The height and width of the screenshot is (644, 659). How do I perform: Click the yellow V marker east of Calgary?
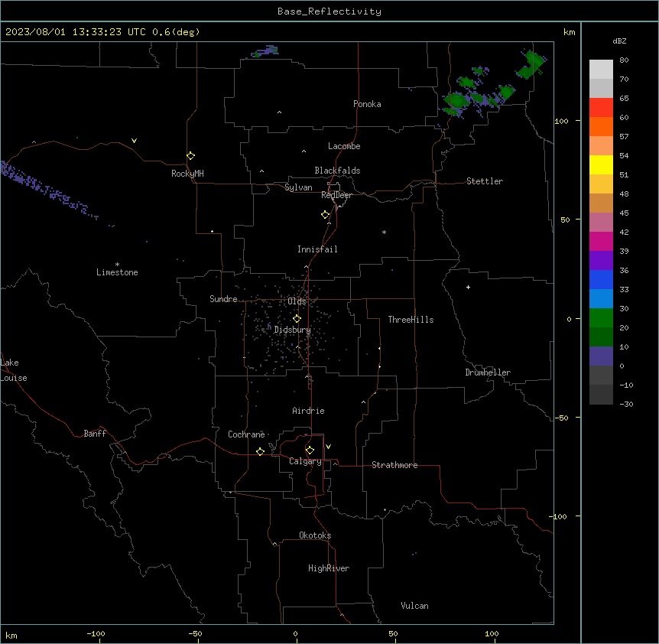pos(328,447)
